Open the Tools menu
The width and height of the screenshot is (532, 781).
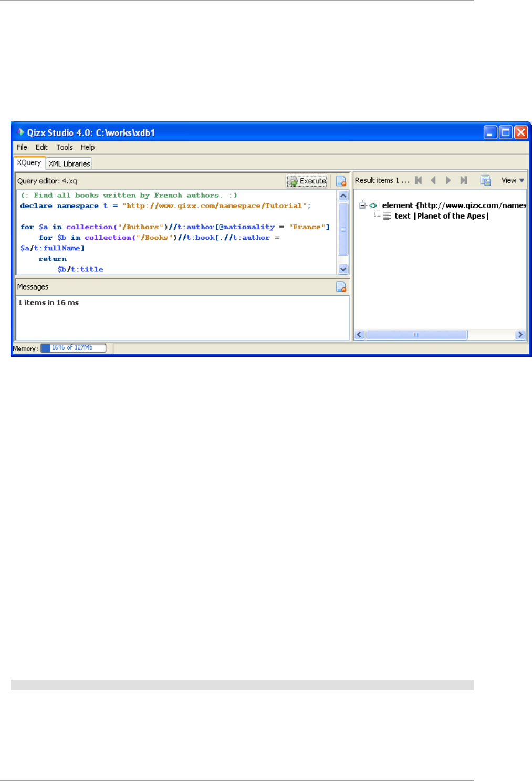tap(65, 147)
